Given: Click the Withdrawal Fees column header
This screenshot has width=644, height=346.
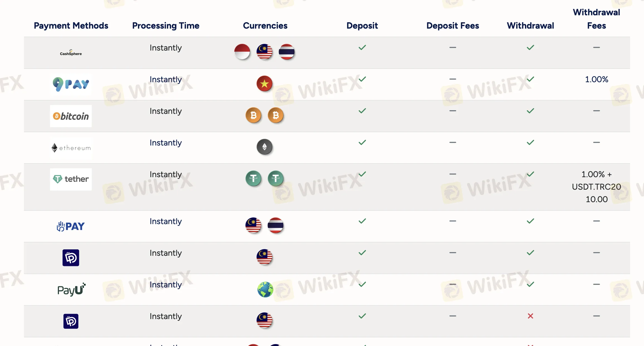Looking at the screenshot, I should point(596,19).
